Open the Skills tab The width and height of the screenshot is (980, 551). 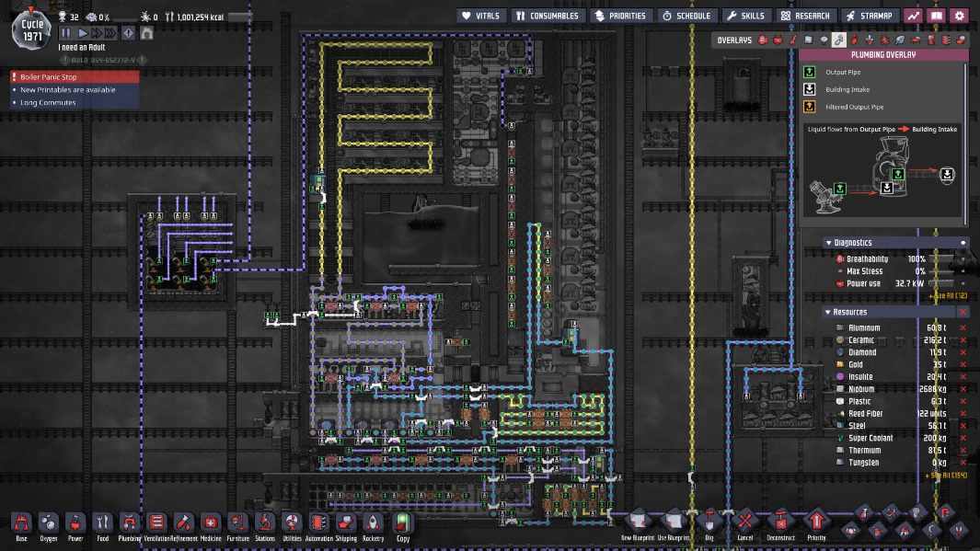pos(745,16)
